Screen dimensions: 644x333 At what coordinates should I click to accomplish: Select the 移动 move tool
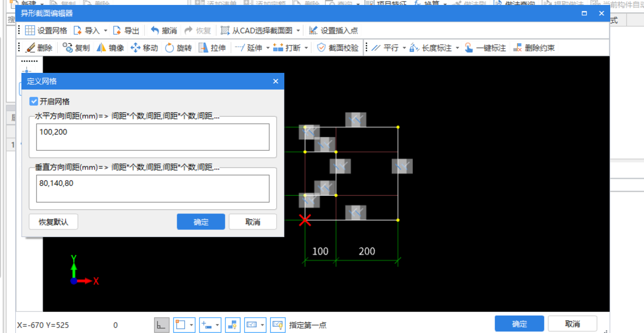pyautogui.click(x=144, y=48)
